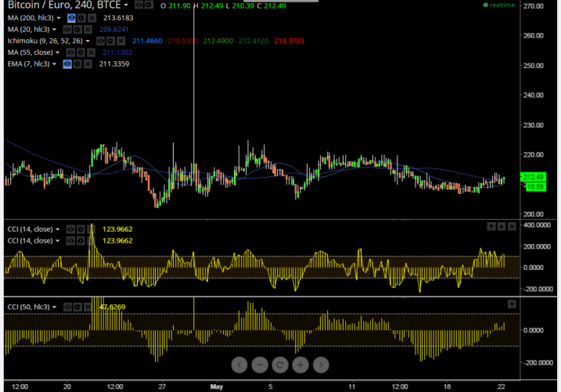Click MA (20, hlc3) value 209.8241
Image resolution: width=561 pixels, height=392 pixels.
pos(113,29)
